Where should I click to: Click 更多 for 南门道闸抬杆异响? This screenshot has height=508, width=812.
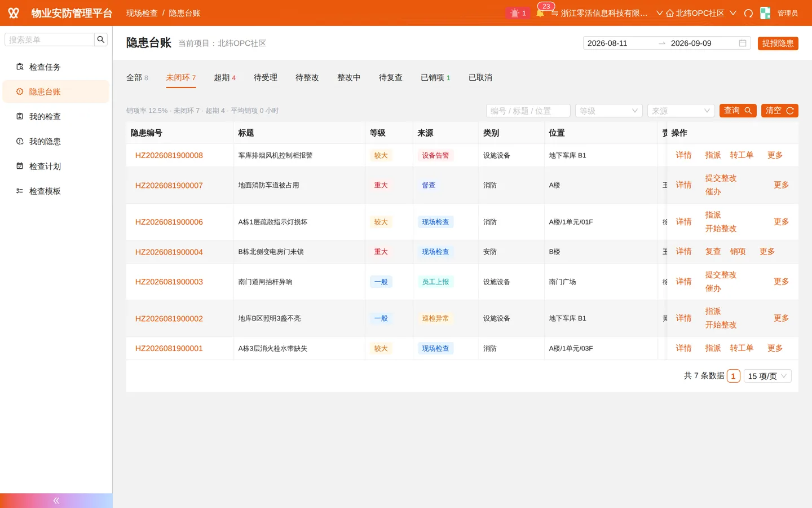click(781, 282)
